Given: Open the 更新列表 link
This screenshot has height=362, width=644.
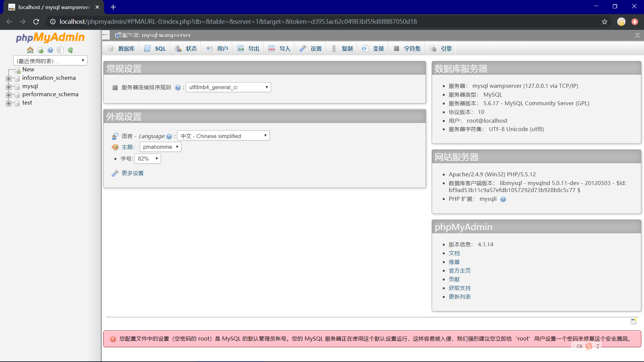Looking at the screenshot, I should coord(460,297).
